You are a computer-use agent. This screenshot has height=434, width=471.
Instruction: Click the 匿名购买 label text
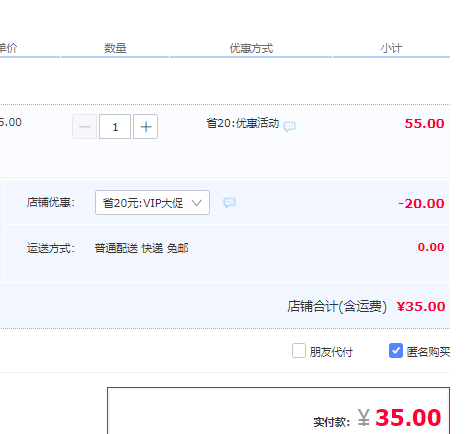428,352
